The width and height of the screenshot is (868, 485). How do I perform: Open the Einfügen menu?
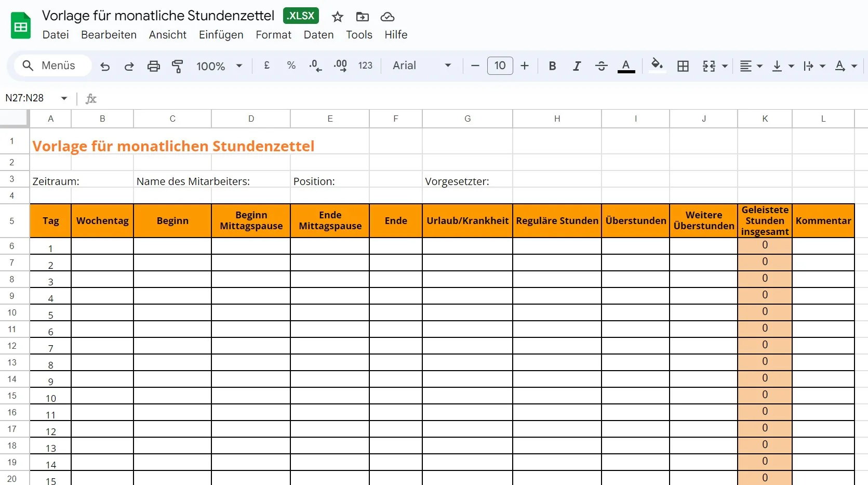[221, 35]
